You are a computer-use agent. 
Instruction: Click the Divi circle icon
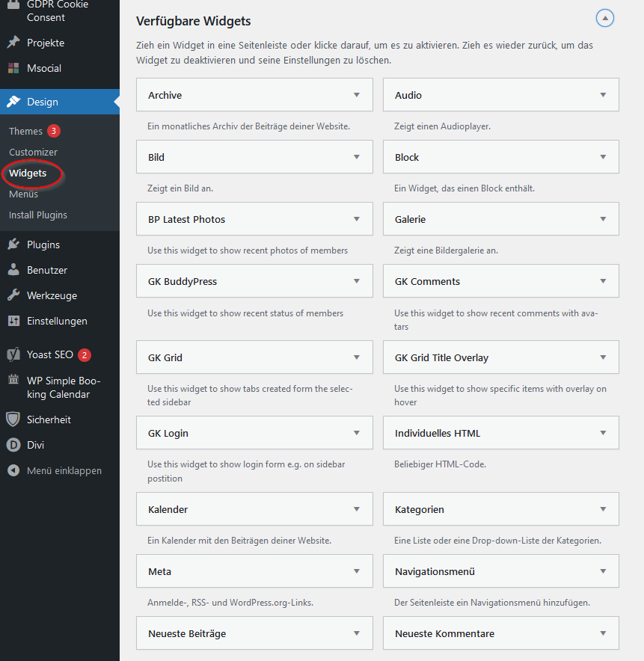click(x=13, y=445)
